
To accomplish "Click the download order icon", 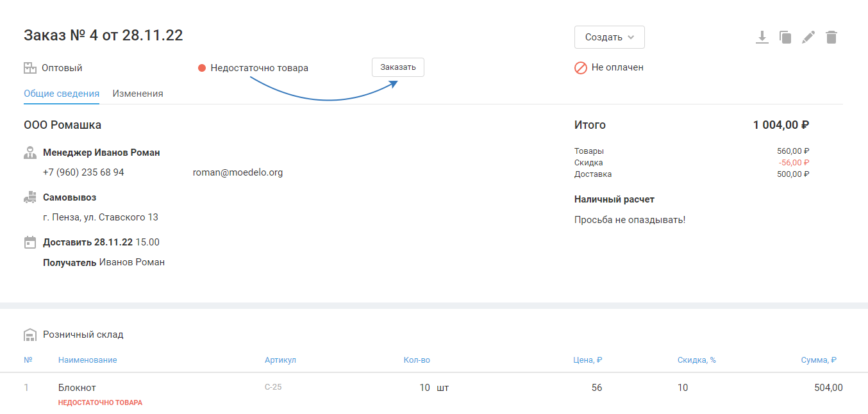I will click(x=762, y=37).
